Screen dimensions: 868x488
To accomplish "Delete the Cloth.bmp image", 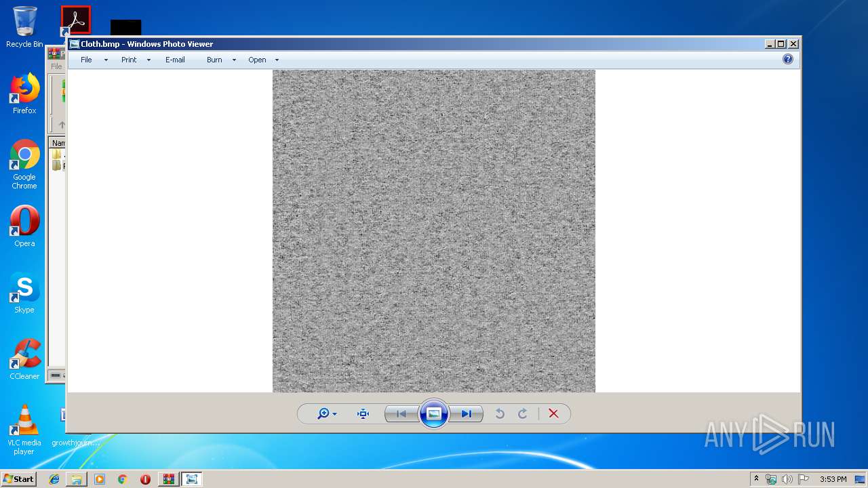I will pyautogui.click(x=553, y=413).
